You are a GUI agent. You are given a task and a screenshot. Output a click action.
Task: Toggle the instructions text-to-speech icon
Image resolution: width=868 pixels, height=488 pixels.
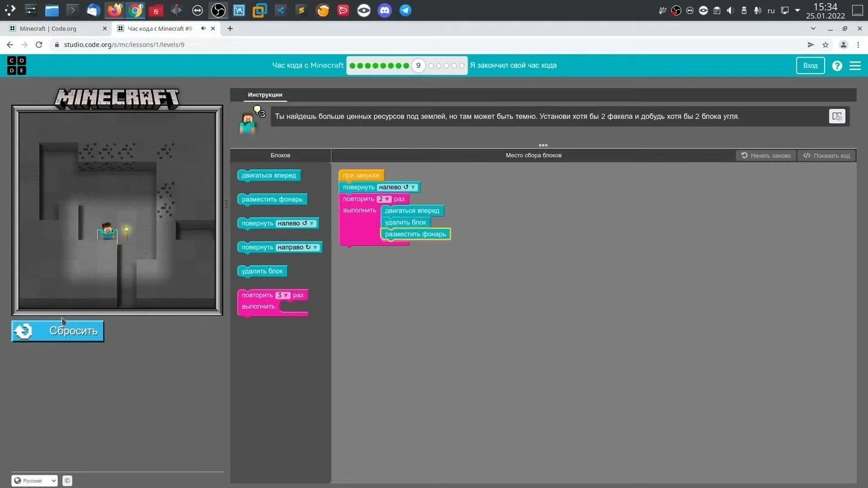tap(837, 116)
